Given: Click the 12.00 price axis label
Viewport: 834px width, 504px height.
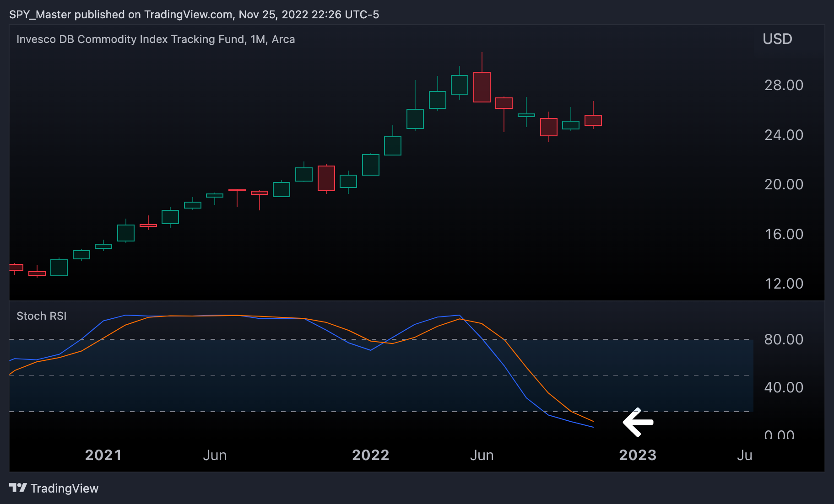Looking at the screenshot, I should (784, 284).
